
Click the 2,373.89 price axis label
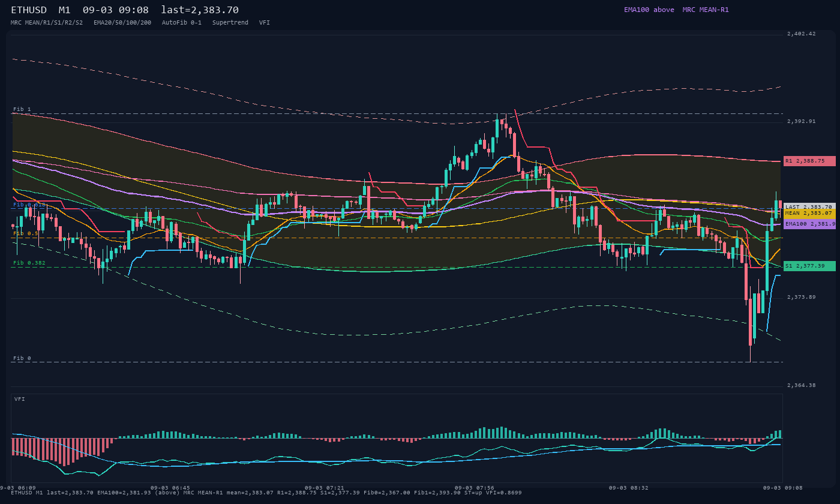(802, 297)
